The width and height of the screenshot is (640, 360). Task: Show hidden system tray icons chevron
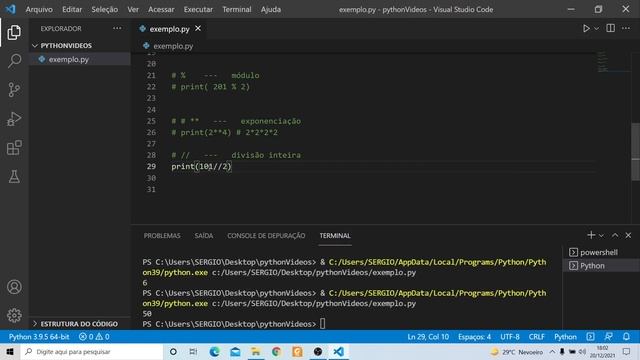pyautogui.click(x=552, y=351)
